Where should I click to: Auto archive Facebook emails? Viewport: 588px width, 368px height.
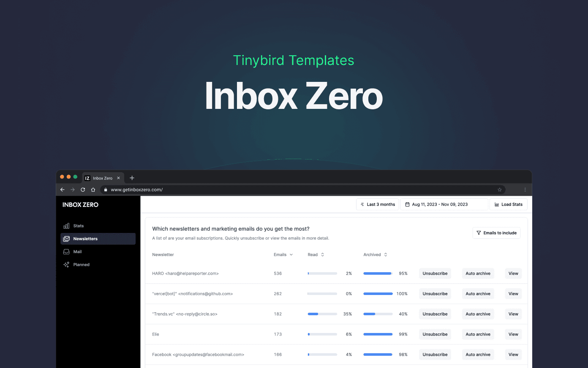pyautogui.click(x=478, y=354)
